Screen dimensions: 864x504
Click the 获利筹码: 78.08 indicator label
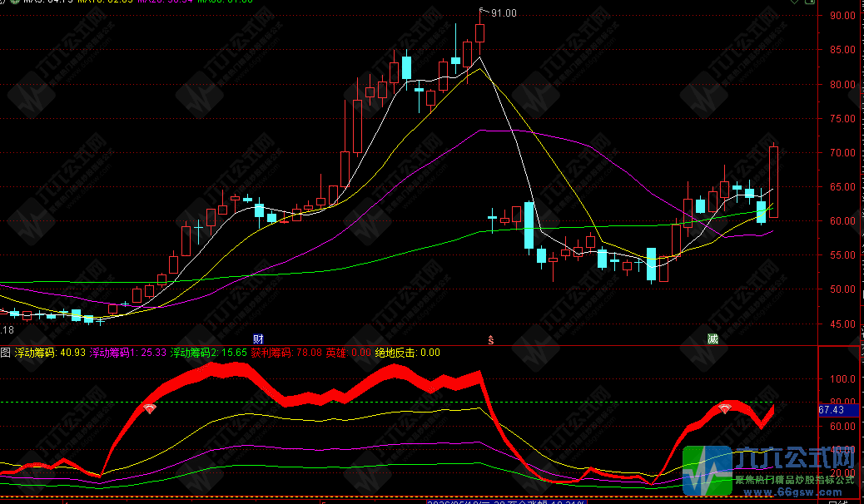286,353
